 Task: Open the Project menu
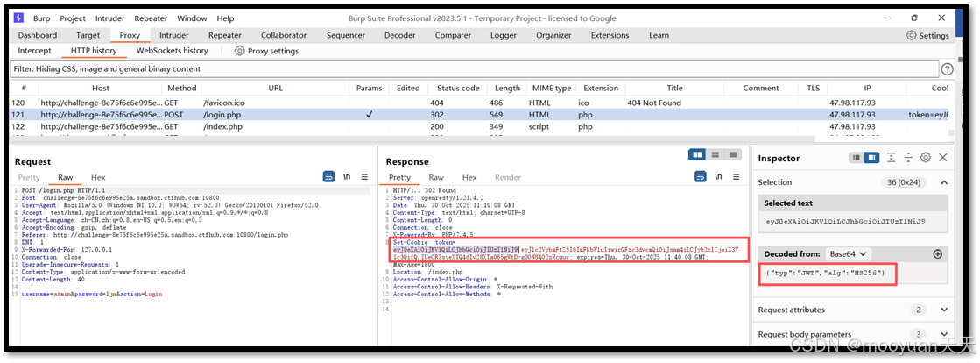(73, 18)
